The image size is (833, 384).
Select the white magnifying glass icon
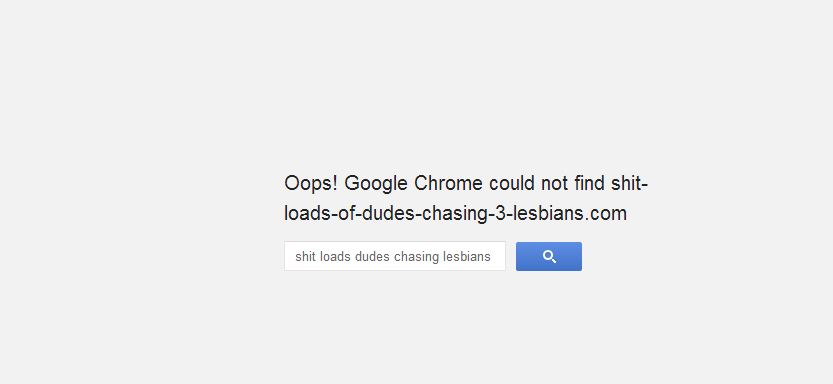pyautogui.click(x=549, y=257)
